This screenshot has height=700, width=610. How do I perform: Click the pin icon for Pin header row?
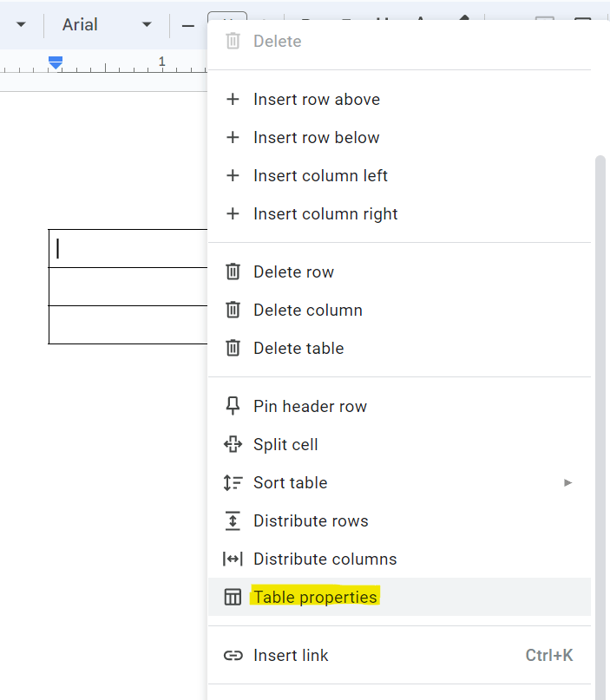[x=233, y=407]
